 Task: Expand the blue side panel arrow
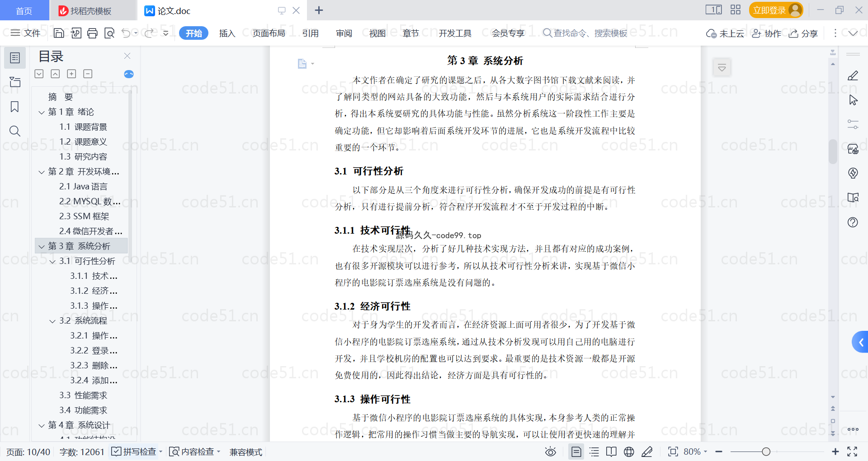click(860, 343)
